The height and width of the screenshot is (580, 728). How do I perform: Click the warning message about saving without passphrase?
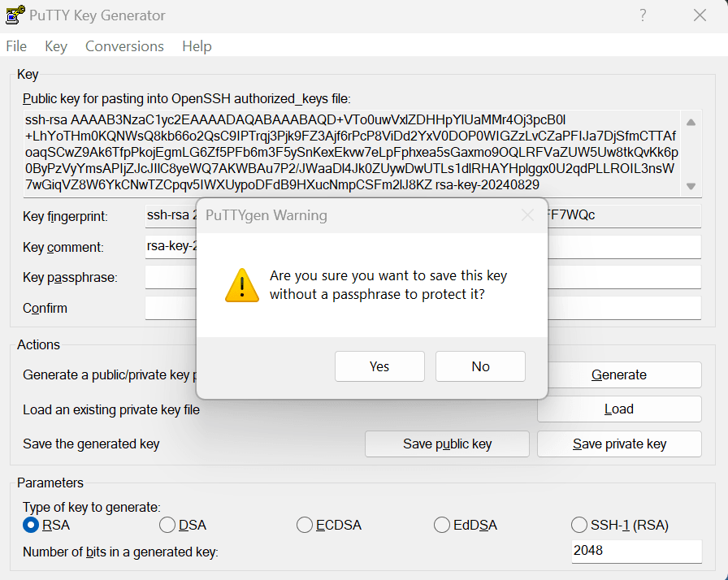(x=388, y=285)
